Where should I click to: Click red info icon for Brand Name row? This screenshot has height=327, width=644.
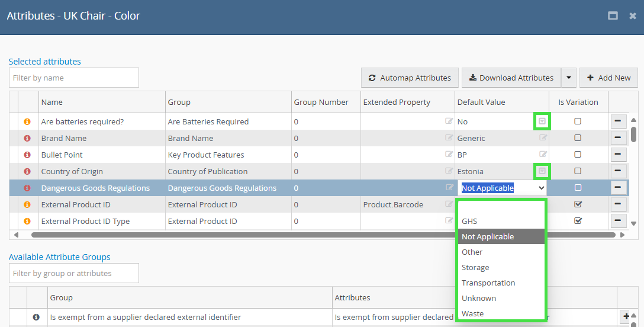(x=27, y=139)
